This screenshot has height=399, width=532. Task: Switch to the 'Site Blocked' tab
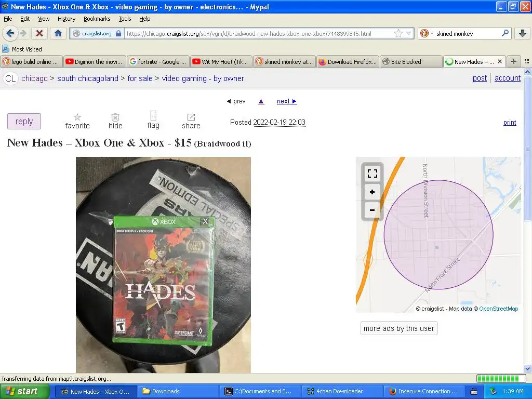(411, 62)
